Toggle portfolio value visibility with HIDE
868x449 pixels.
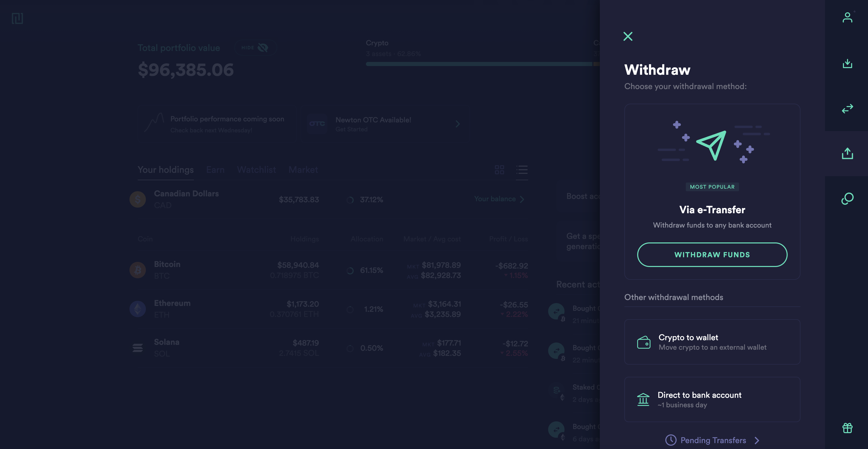coord(255,48)
